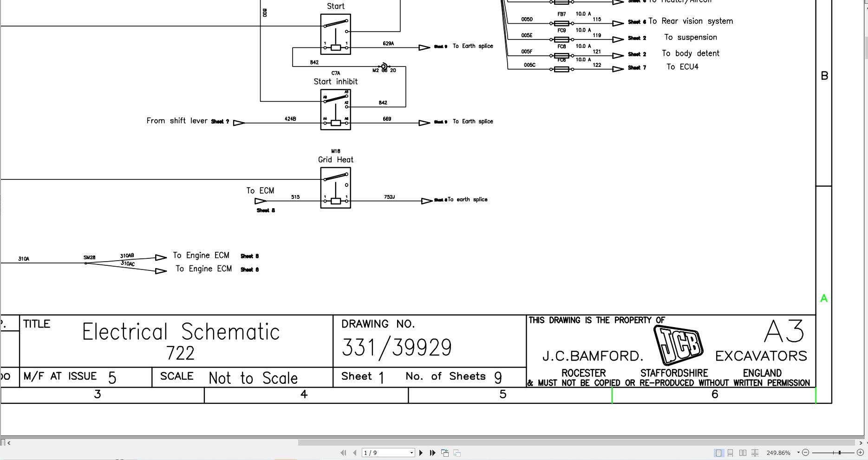Go to the next view
This screenshot has width=868, height=460.
coord(458,452)
